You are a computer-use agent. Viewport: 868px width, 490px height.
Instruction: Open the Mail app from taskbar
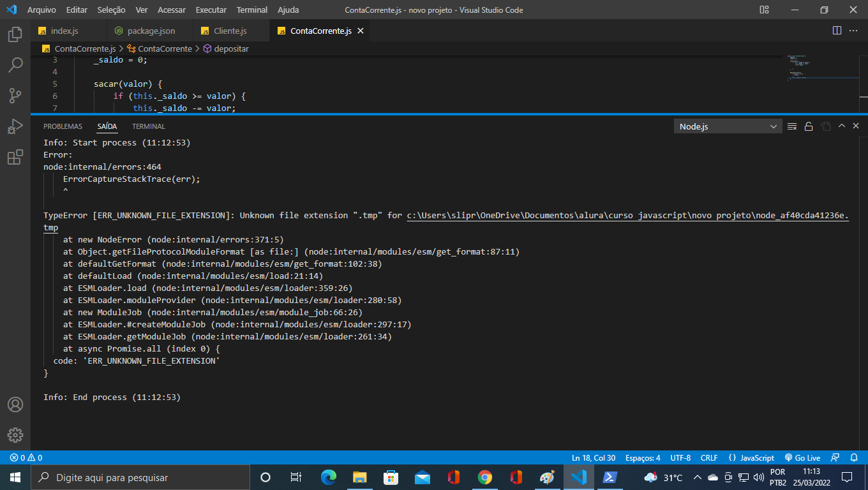422,477
